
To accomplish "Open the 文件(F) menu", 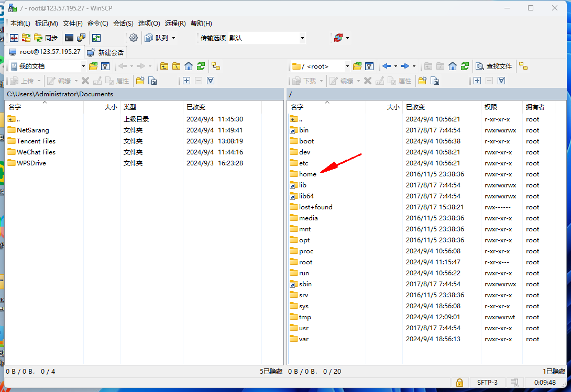I will 72,24.
